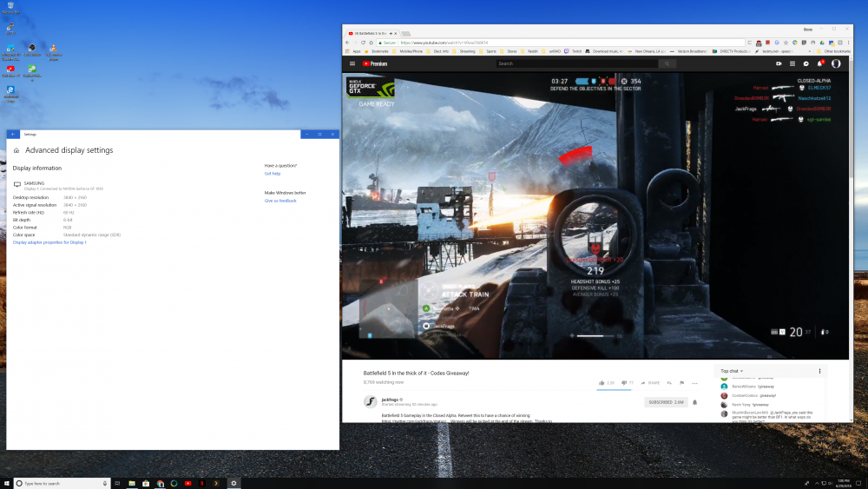This screenshot has height=489, width=868.
Task: Click the Chrome reload button
Action: tap(363, 43)
